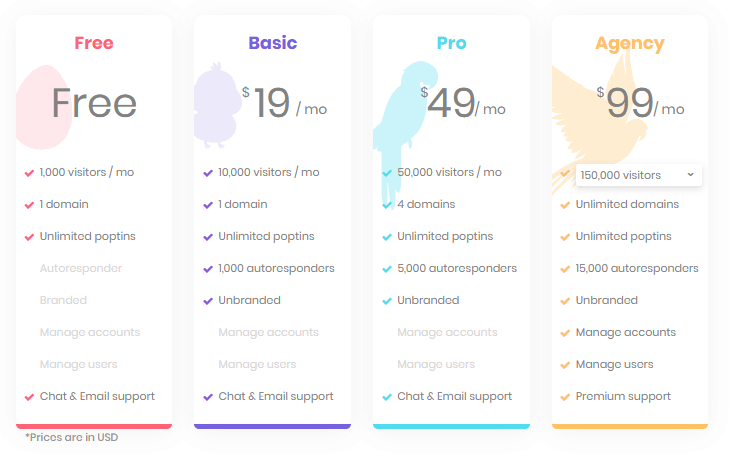Click the pink egg icon in Free plan
The image size is (731, 456).
44,107
